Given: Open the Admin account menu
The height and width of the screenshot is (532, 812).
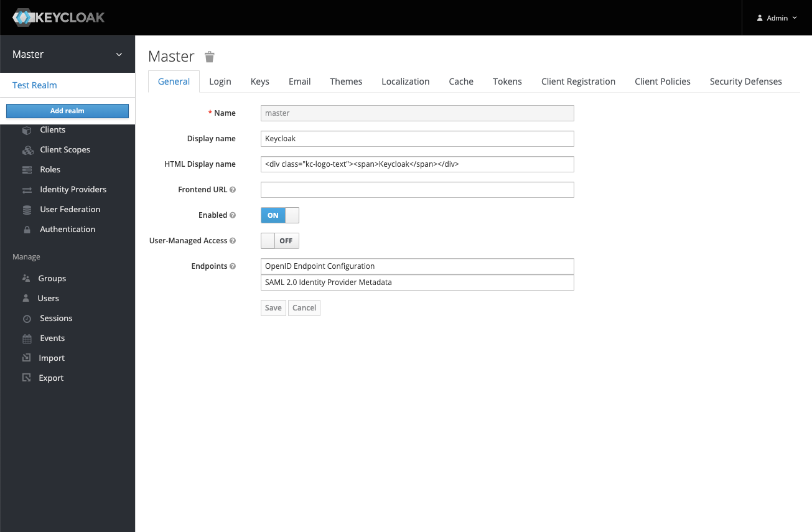Looking at the screenshot, I should (776, 17).
